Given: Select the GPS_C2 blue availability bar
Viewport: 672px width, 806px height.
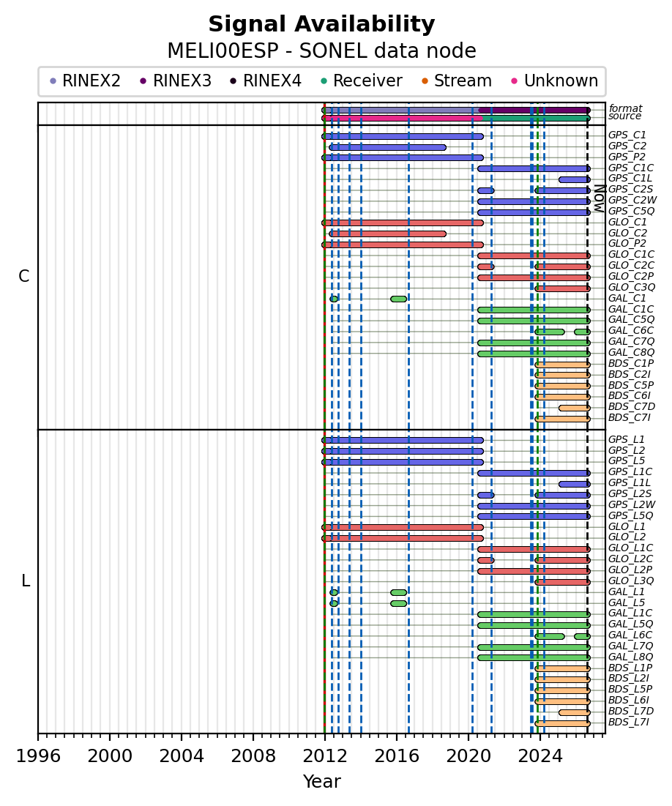Looking at the screenshot, I should pos(388,148).
